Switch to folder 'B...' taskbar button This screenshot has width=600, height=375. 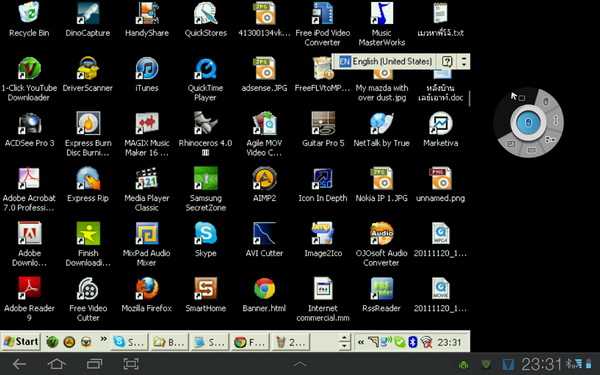170,342
